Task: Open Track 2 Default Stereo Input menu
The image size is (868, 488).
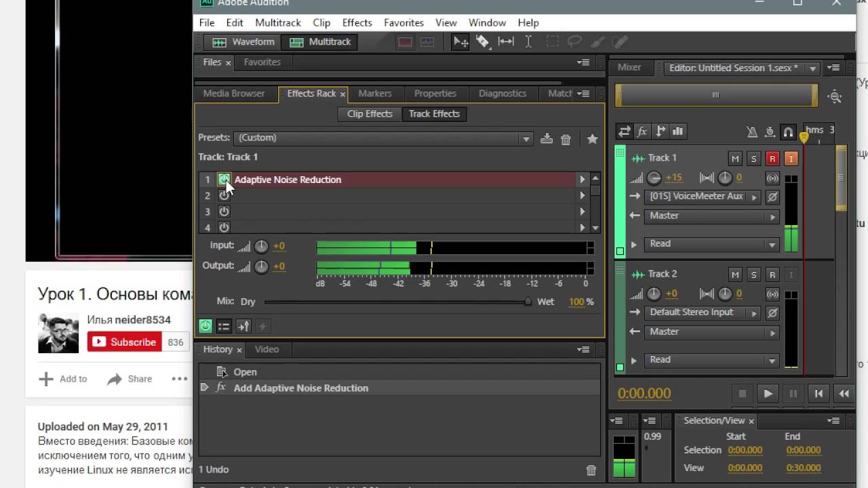Action: pyautogui.click(x=703, y=312)
